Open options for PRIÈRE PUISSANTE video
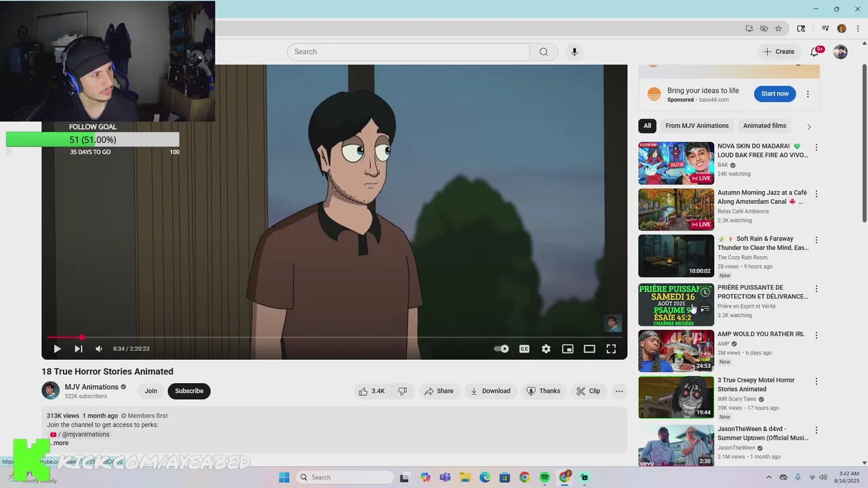 point(816,289)
